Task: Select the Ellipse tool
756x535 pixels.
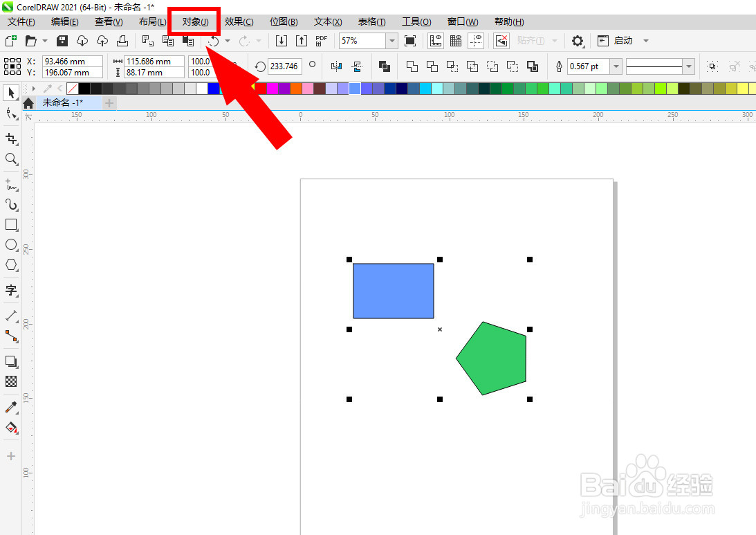Action: point(11,244)
